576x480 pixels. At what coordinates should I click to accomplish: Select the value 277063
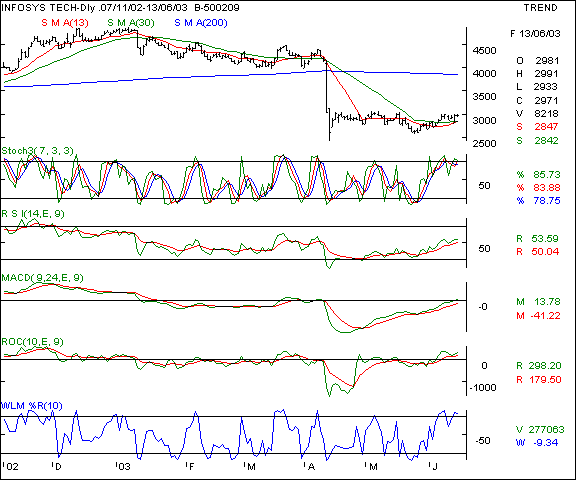click(546, 429)
